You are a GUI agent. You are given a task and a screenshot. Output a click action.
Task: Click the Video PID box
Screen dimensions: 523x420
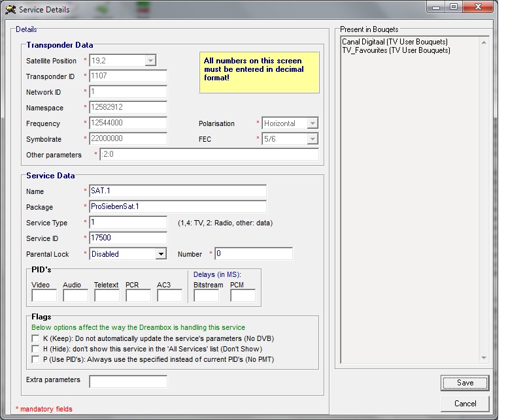click(44, 296)
